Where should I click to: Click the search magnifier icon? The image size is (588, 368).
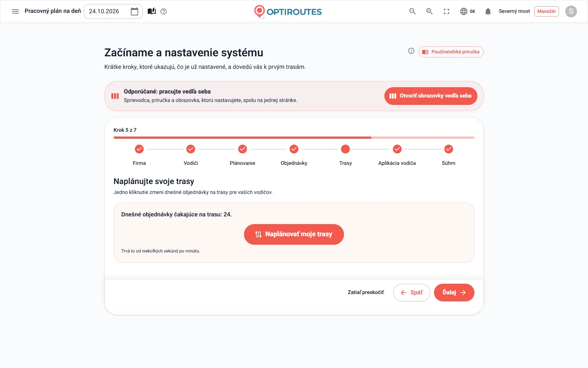(x=412, y=11)
